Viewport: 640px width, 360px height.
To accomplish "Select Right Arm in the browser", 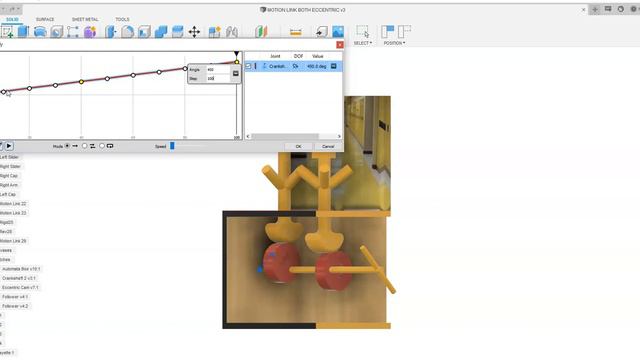I will click(9, 185).
